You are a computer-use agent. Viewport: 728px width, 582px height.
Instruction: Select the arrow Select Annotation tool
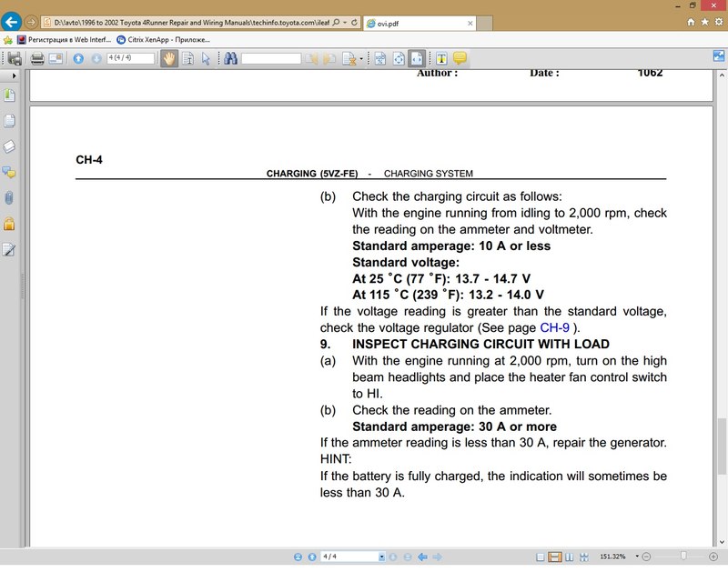coord(206,58)
